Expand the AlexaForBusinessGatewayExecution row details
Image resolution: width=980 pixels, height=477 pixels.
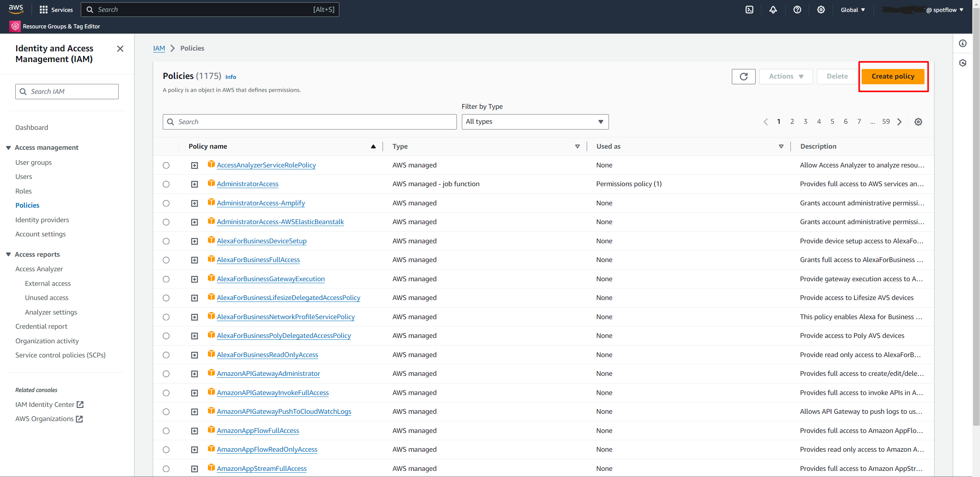pyautogui.click(x=195, y=279)
